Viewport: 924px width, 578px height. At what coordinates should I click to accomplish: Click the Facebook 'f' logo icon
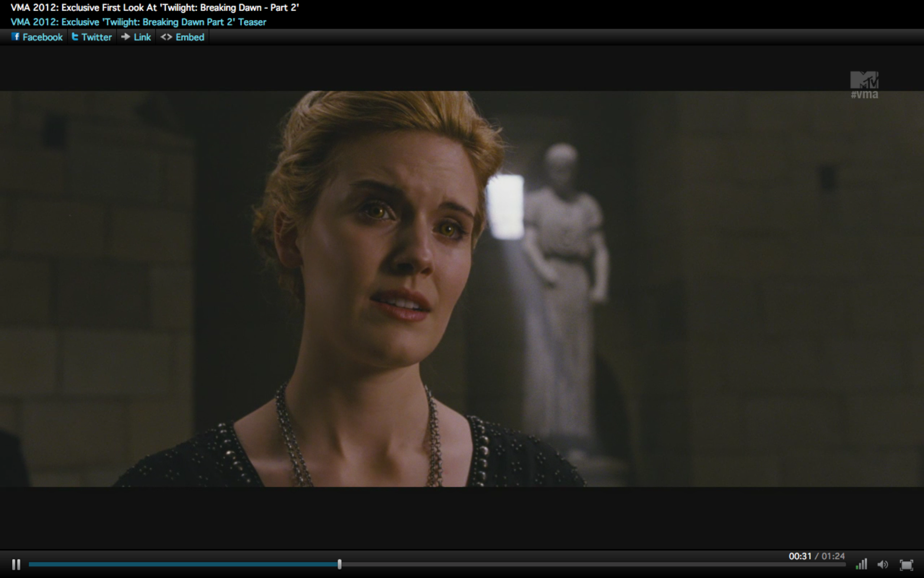[16, 37]
